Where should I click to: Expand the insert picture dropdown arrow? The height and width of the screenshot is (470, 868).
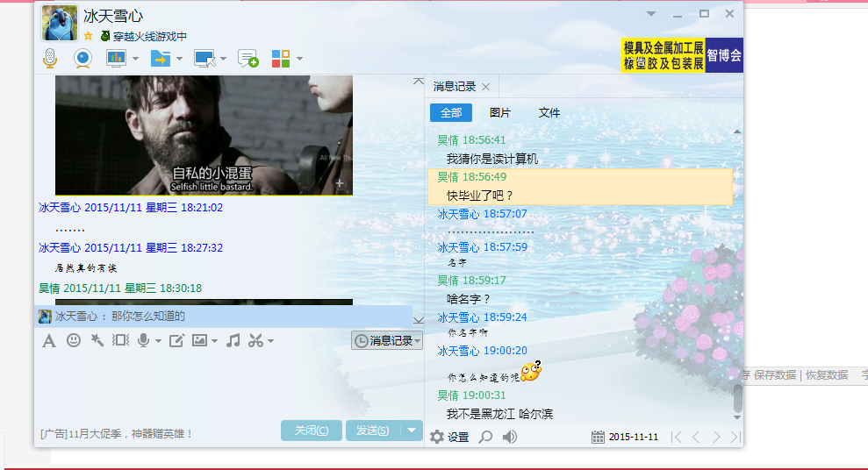click(x=215, y=341)
